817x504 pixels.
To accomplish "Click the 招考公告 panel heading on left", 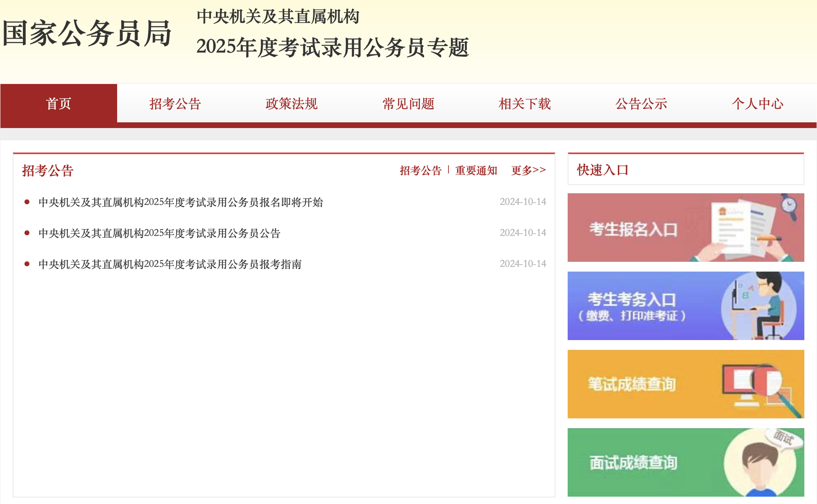I will (48, 170).
